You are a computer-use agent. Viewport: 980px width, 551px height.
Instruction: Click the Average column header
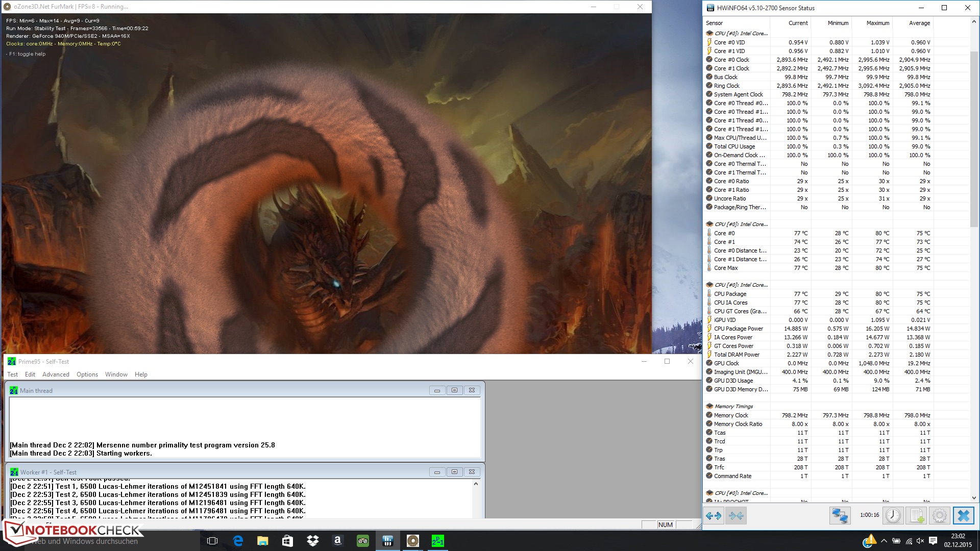click(913, 23)
